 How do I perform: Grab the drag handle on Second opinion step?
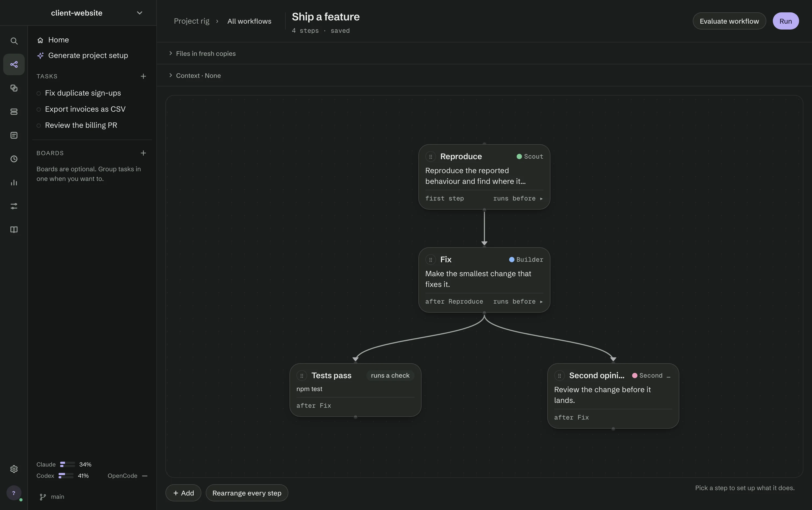[x=559, y=376]
